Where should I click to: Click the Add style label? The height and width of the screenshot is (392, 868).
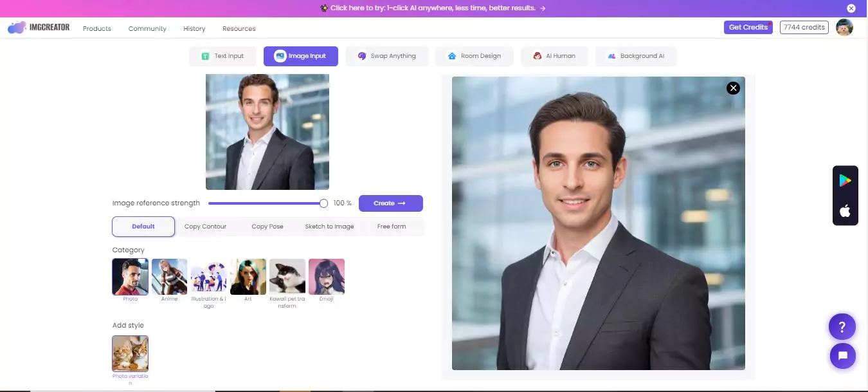click(128, 325)
